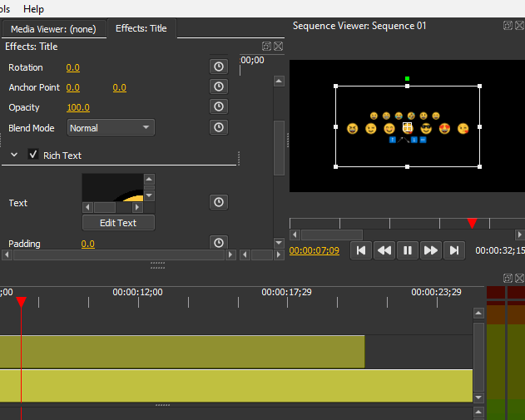
Task: Click the kissing emoji in the viewer
Action: [463, 129]
